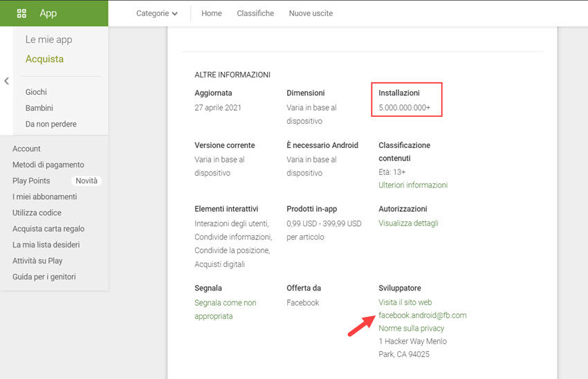The image size is (588, 379).
Task: Click the 0,99 USD - 399,99 USD price range
Action: (x=324, y=224)
